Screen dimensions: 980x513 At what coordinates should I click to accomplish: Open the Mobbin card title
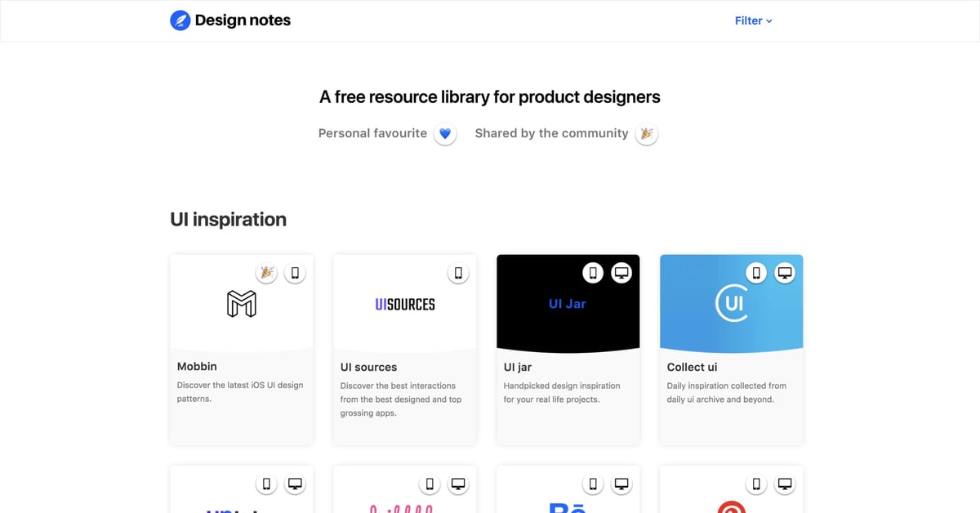[197, 367]
